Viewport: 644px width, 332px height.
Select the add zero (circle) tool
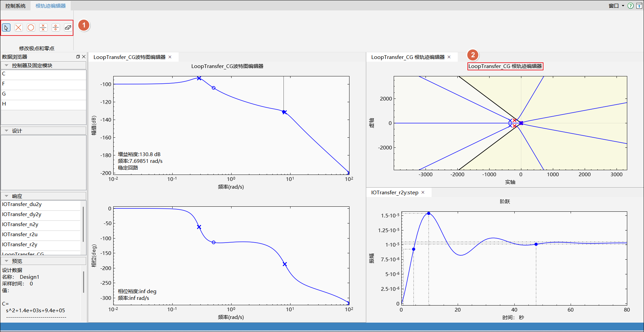tap(31, 27)
